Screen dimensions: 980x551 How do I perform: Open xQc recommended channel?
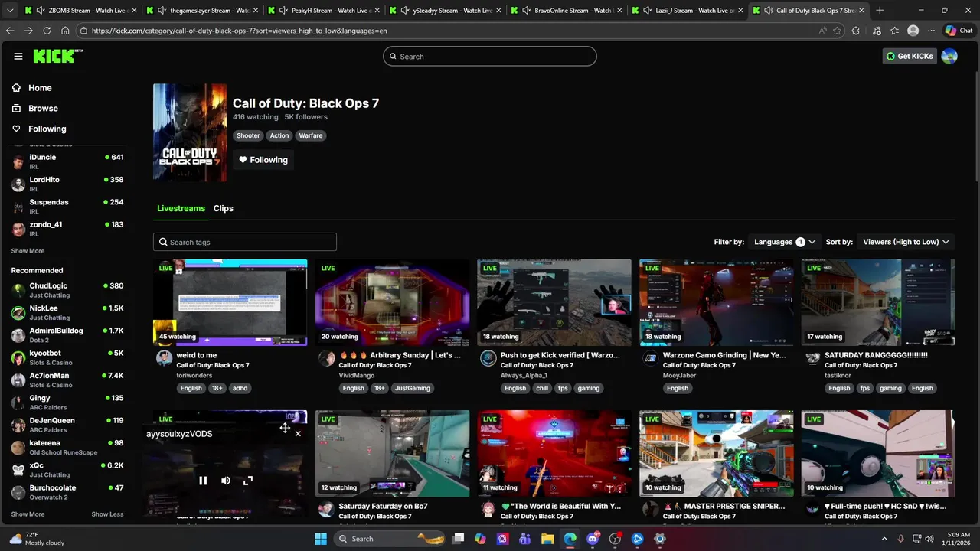click(67, 470)
